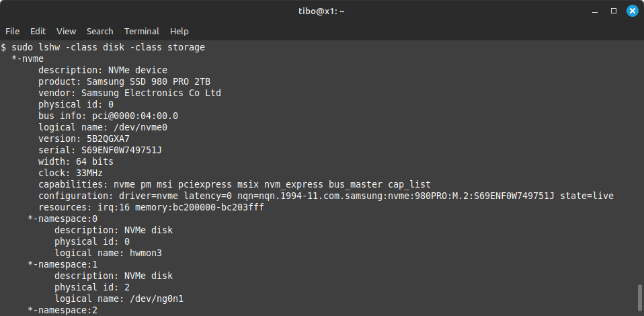Maximize the terminal window
Screen dimensions: 644x316
coord(614,11)
